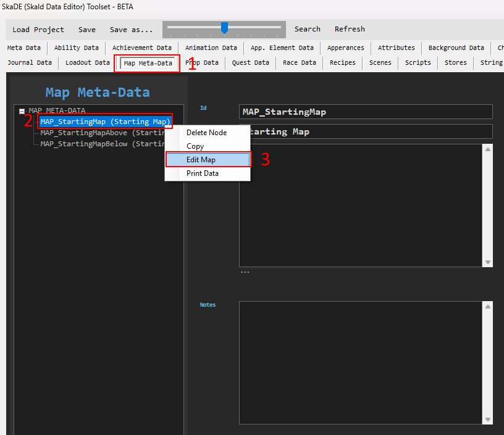Open the Loadout Data tab

click(x=88, y=62)
